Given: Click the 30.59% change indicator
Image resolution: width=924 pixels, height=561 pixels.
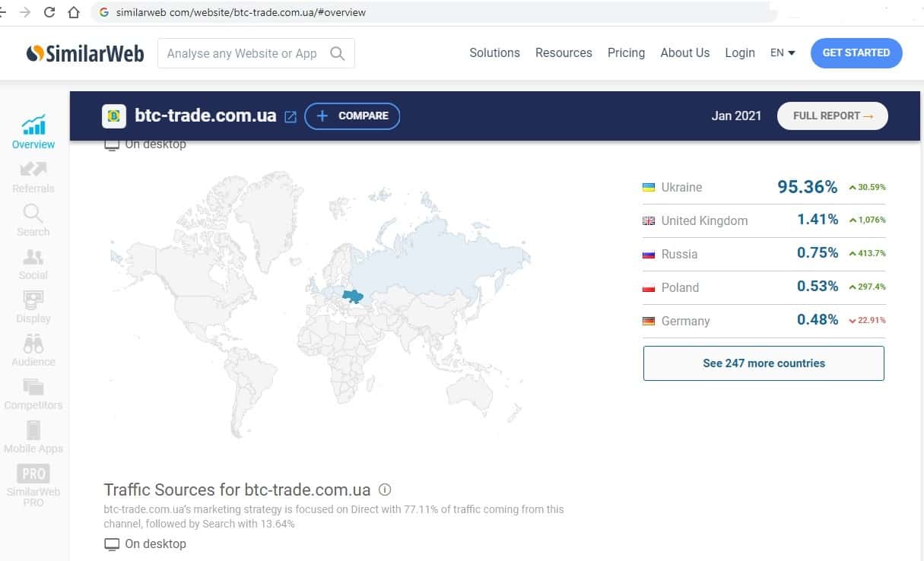Looking at the screenshot, I should tap(867, 187).
